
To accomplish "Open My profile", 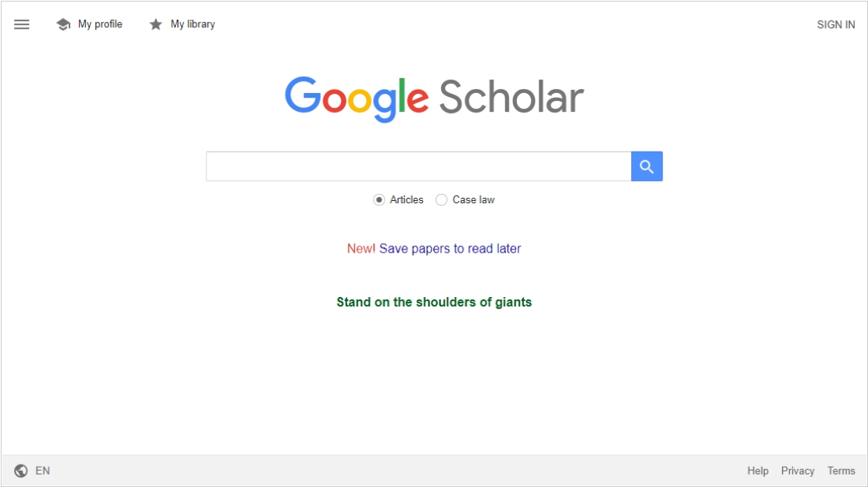I will pyautogui.click(x=100, y=24).
